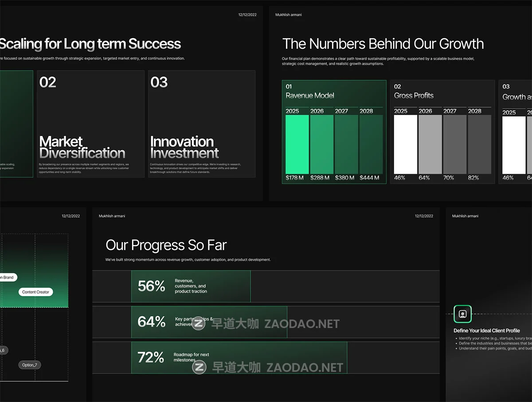Click the 82% gross profit label
532x402 pixels.
tap(473, 178)
